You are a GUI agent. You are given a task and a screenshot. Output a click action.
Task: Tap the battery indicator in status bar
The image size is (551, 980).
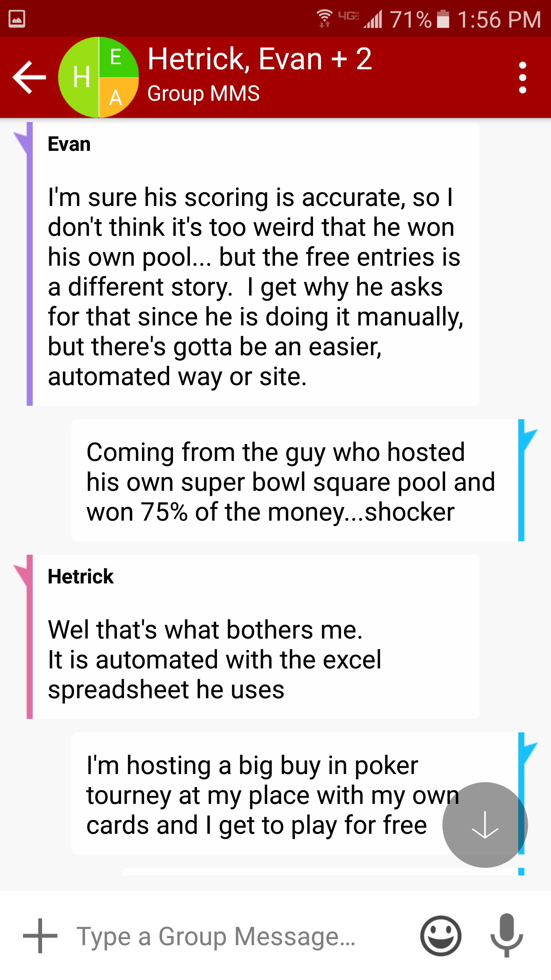coord(443,19)
